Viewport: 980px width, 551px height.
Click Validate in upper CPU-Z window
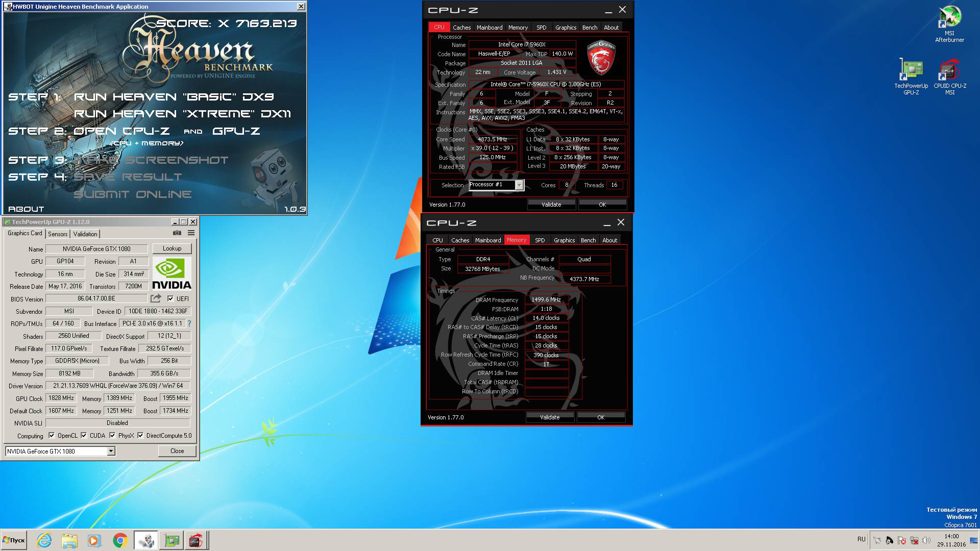pos(551,205)
